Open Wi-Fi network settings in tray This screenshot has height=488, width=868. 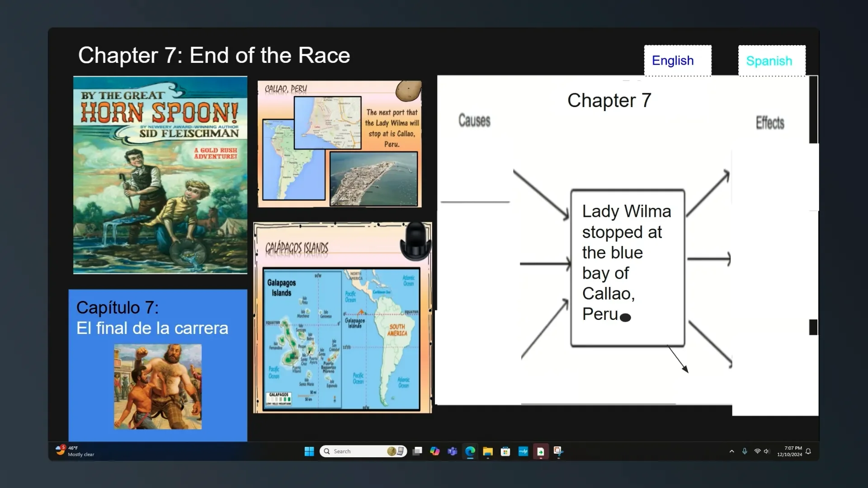(x=757, y=451)
